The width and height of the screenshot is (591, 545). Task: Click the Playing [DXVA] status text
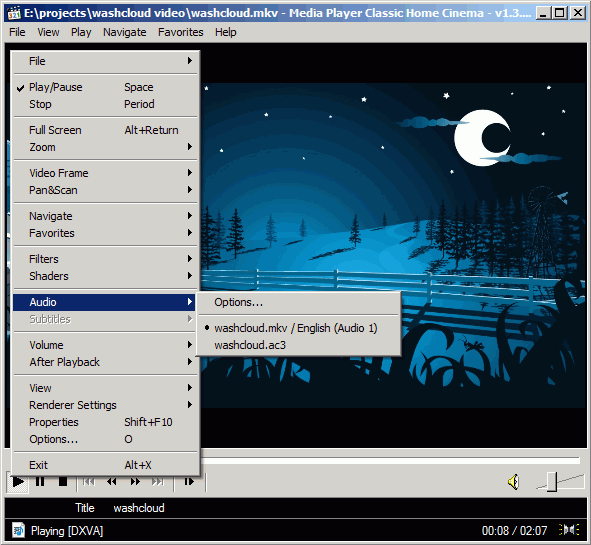point(67,531)
